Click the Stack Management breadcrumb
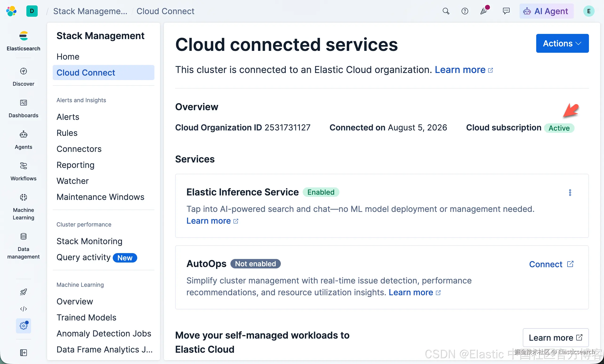This screenshot has height=364, width=604. (90, 11)
